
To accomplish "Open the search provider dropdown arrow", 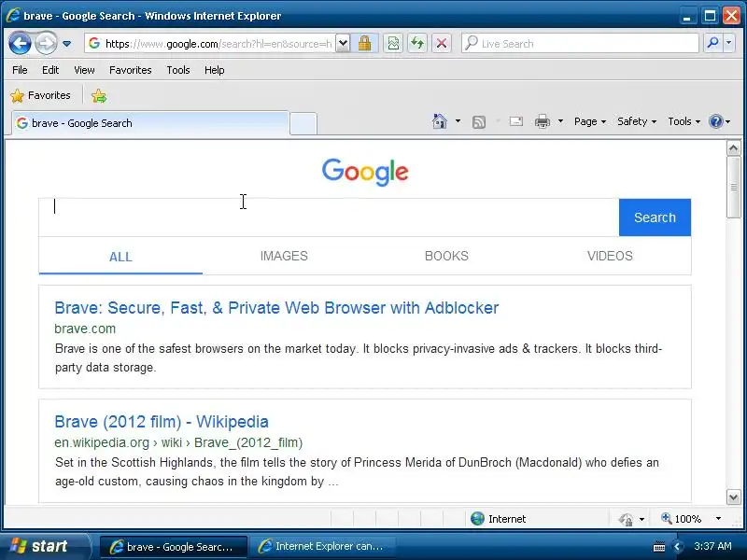I will point(728,43).
